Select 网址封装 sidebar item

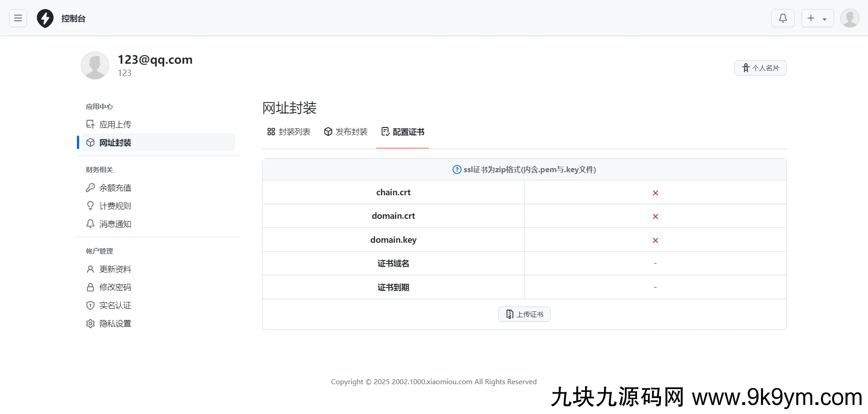[x=115, y=142]
